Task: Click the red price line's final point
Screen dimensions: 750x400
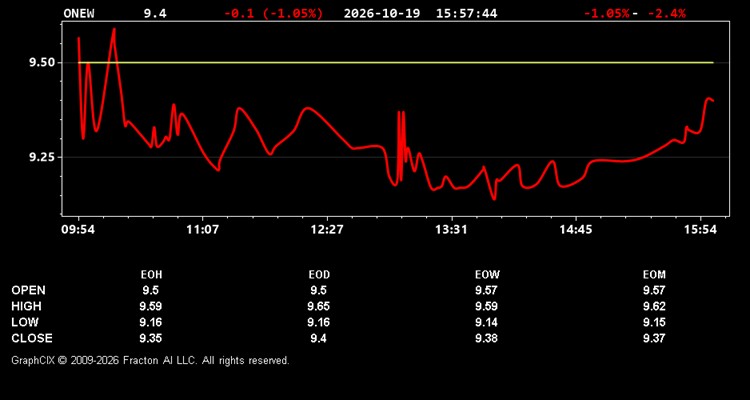Action: (713, 100)
